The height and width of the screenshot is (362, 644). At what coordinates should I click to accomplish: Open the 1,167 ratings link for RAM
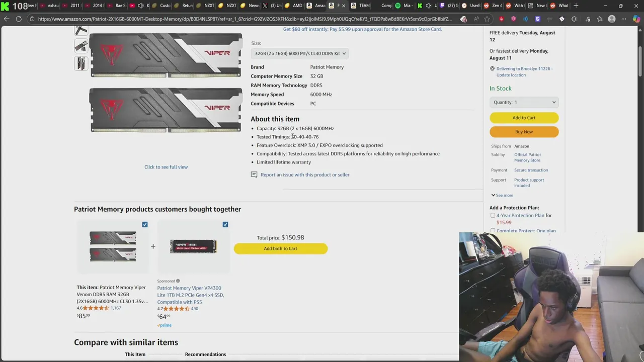116,308
